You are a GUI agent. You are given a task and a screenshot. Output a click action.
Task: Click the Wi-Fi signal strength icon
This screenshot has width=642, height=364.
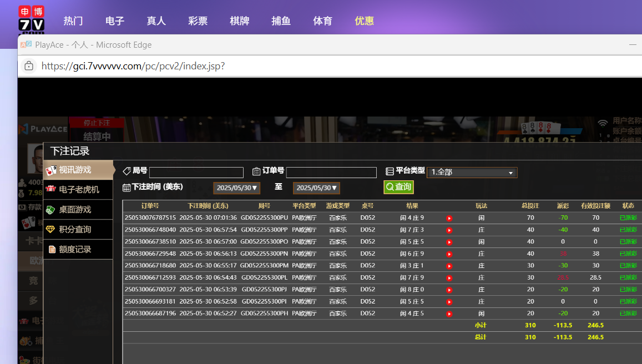pos(603,123)
